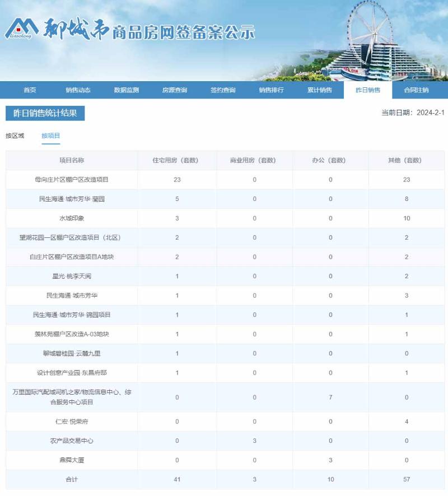
Task: Click the Ferris wheel banner image
Action: (381, 42)
